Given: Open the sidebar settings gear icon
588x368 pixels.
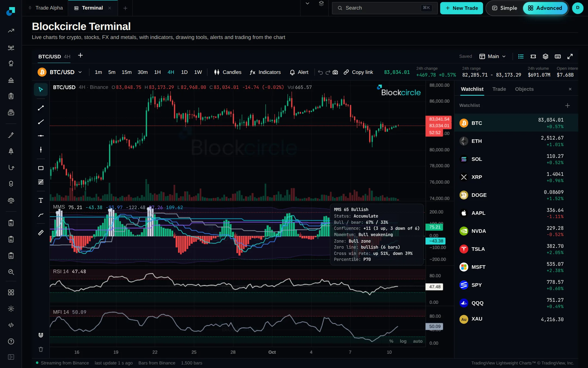Looking at the screenshot, I should (x=11, y=309).
